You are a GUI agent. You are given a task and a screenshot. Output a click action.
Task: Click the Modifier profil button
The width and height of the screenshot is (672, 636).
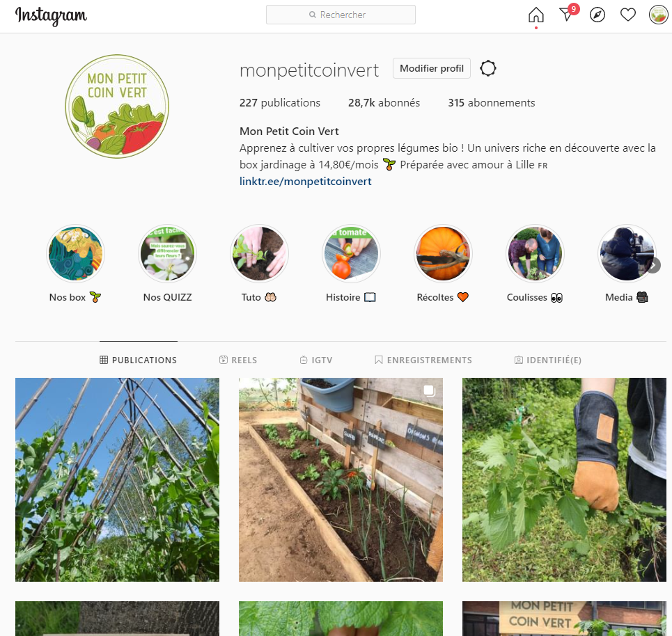point(432,68)
